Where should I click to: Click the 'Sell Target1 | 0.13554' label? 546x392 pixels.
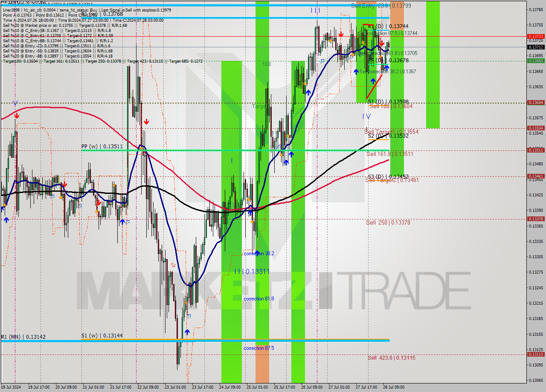tap(391, 132)
